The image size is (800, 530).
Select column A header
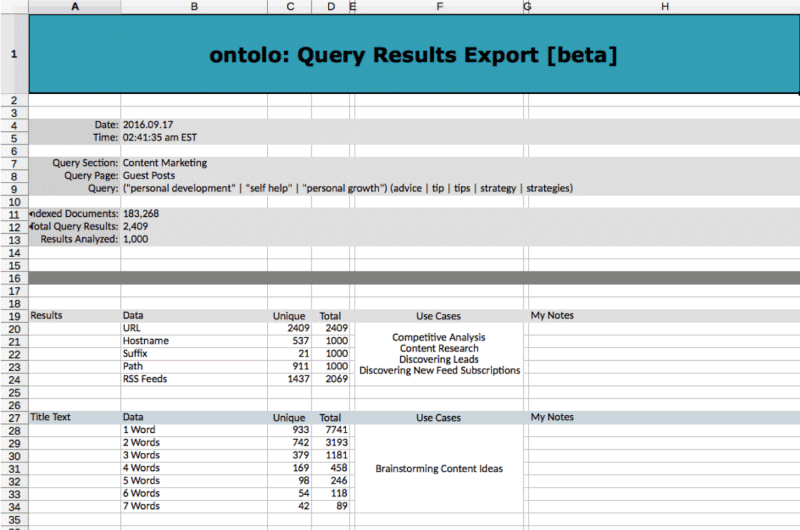(x=75, y=7)
